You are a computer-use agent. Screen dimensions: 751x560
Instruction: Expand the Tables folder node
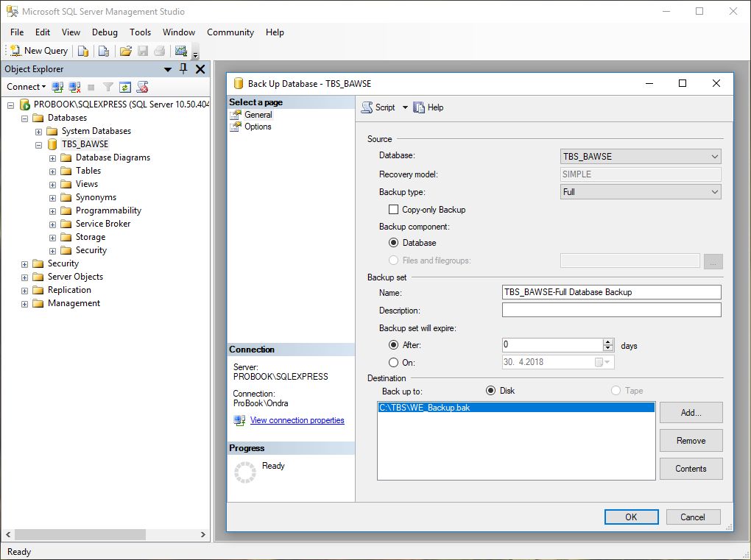coord(53,171)
